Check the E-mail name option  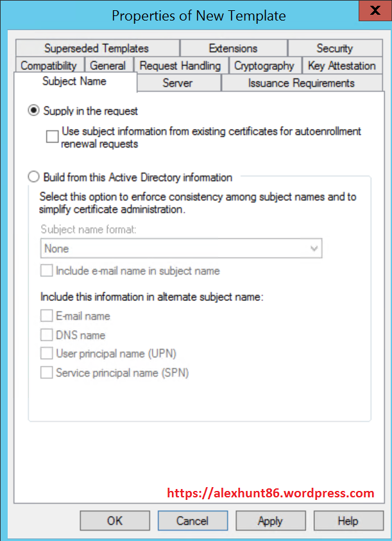[47, 316]
